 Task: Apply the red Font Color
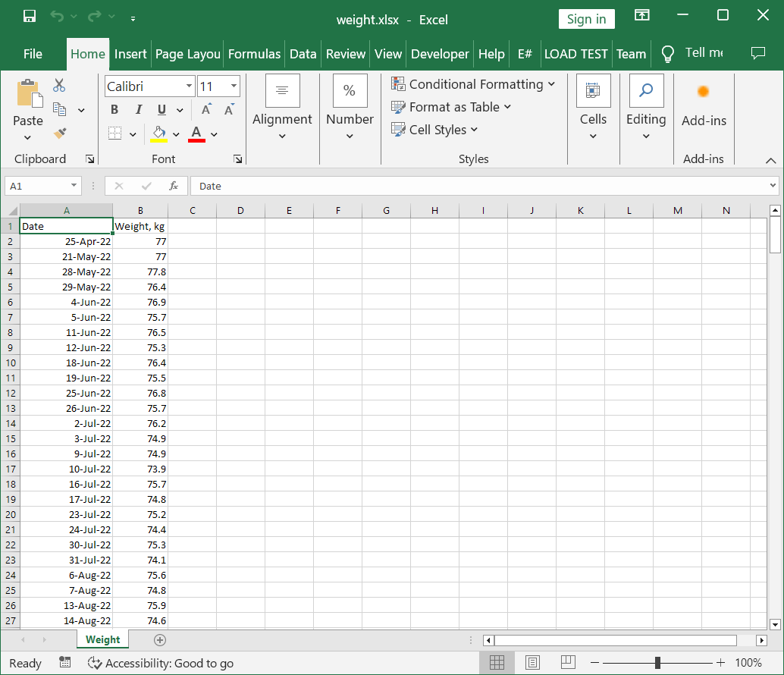click(196, 134)
